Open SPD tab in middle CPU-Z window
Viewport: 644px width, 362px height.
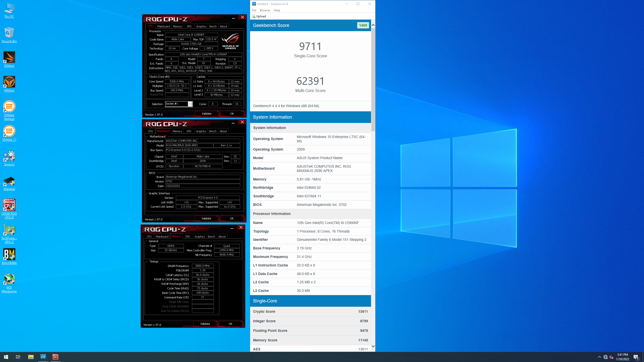189,131
